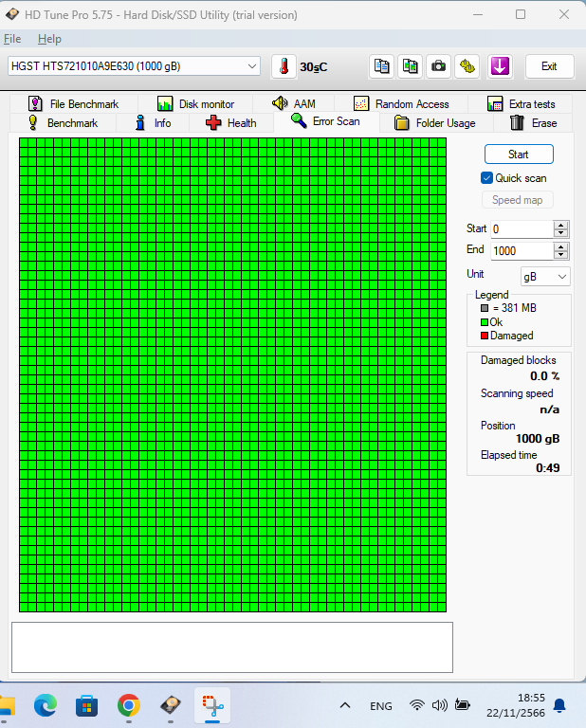Open the Health tab

230,123
